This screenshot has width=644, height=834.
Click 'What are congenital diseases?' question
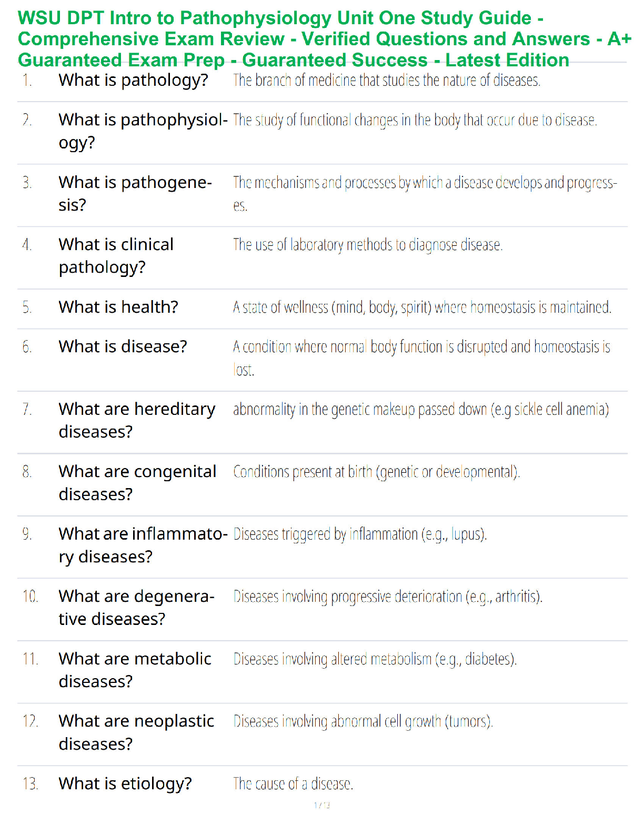click(x=137, y=483)
